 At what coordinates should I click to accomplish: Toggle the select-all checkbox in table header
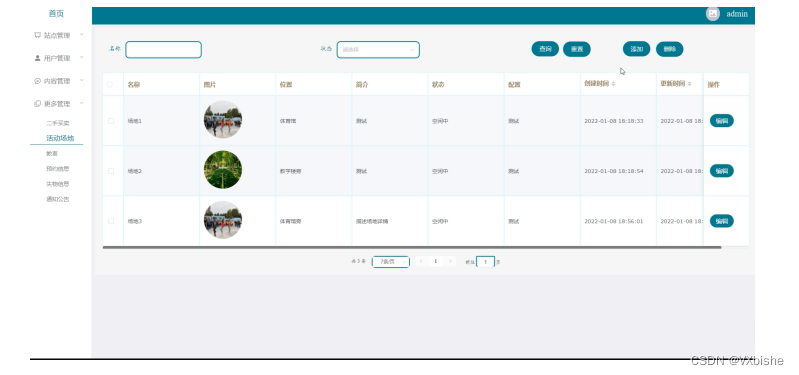110,85
